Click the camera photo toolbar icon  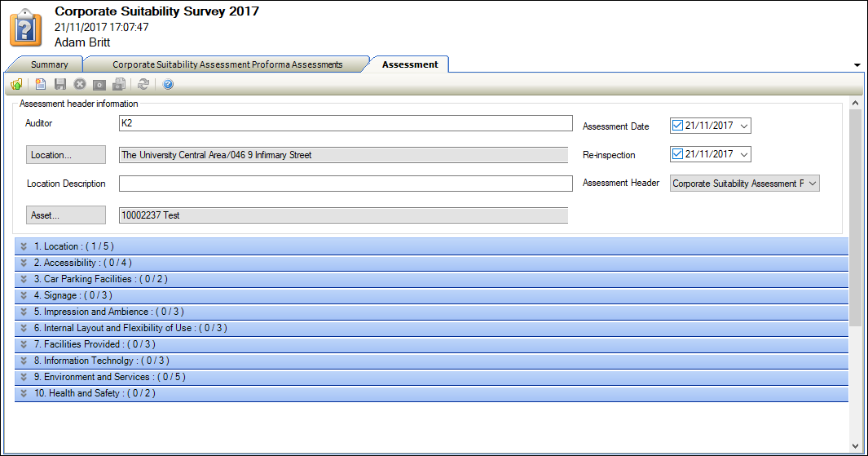click(x=99, y=84)
